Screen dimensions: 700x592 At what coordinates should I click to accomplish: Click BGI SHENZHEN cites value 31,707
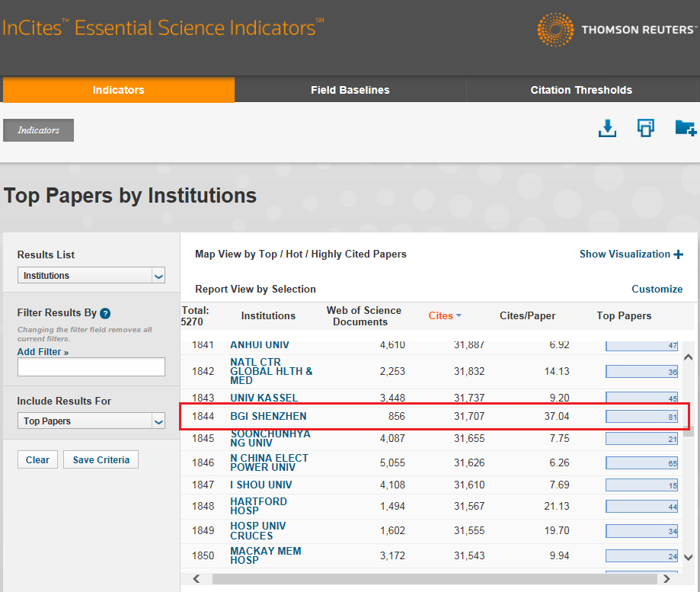(468, 416)
